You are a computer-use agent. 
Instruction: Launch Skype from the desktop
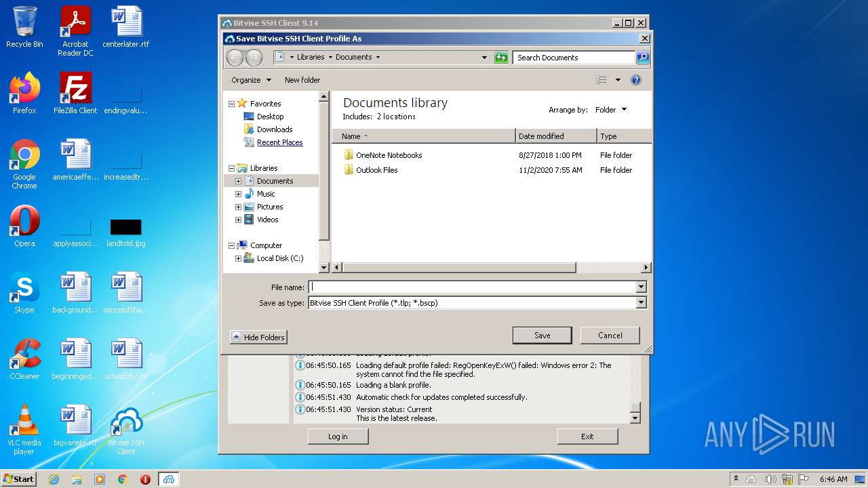[24, 293]
